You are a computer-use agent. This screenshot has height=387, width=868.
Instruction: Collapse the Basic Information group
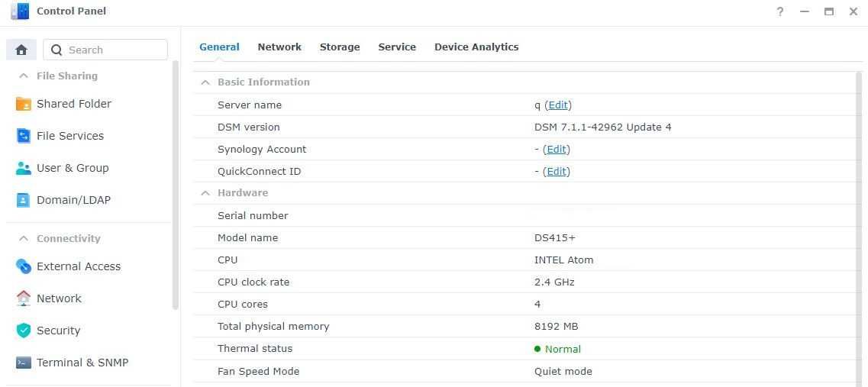205,82
